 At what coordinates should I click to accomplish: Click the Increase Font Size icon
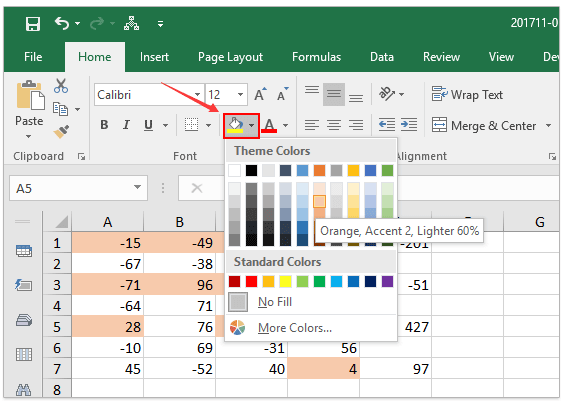click(260, 94)
